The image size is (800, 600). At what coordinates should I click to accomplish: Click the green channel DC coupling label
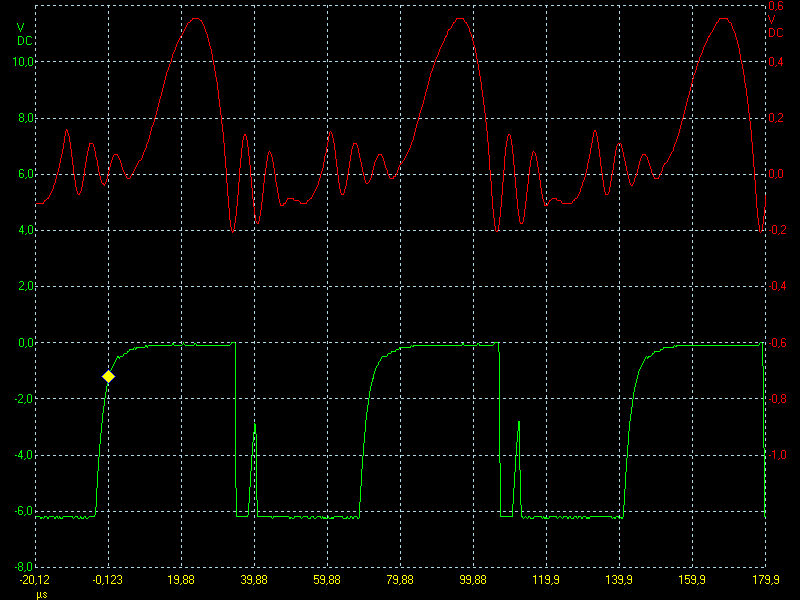(x=24, y=41)
